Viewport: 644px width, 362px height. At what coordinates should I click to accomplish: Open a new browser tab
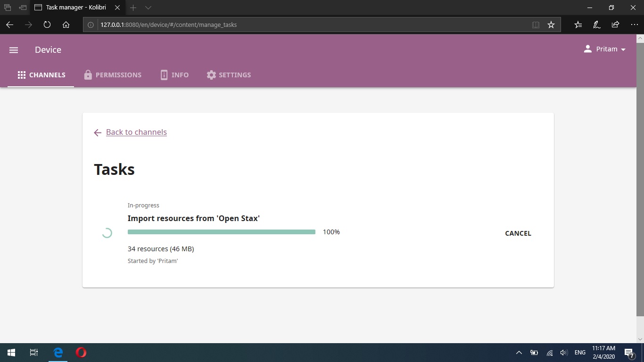133,8
